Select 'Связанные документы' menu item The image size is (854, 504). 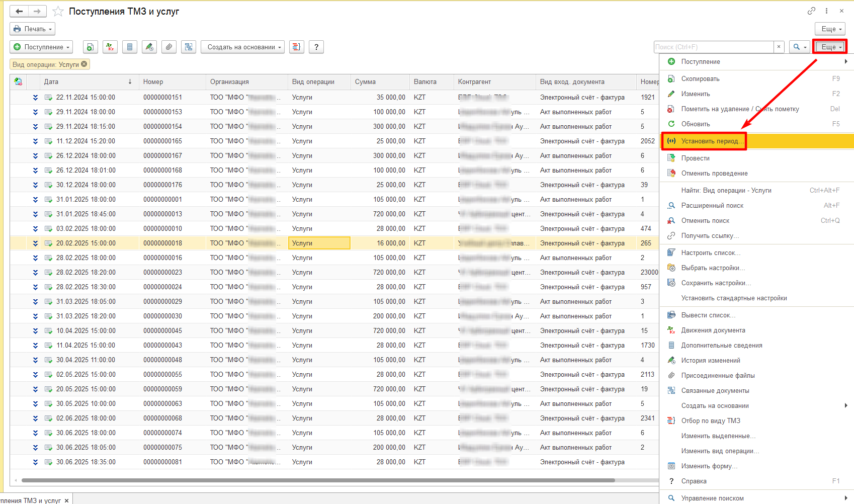coord(756,390)
